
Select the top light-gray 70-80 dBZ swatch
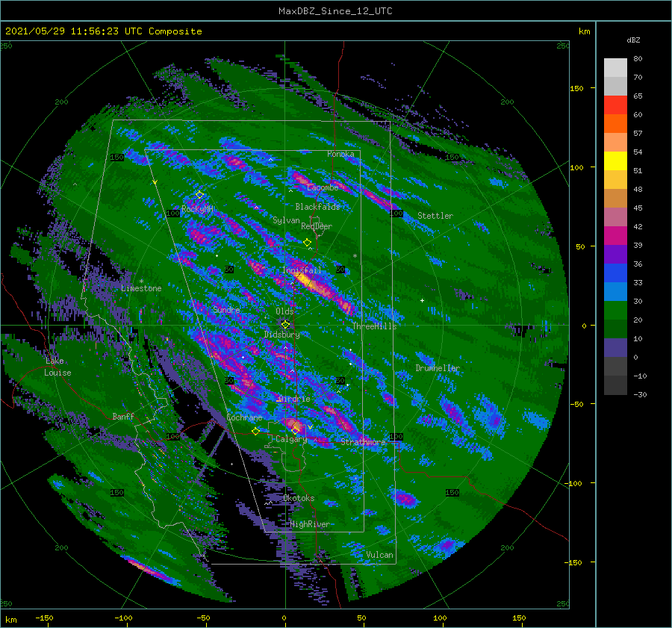tap(615, 68)
